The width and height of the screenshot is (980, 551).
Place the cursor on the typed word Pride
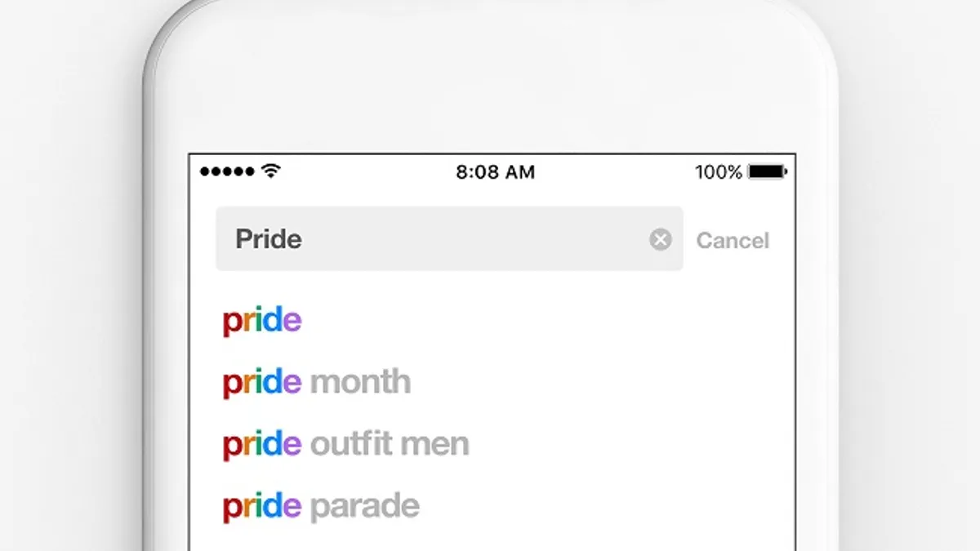pos(269,239)
